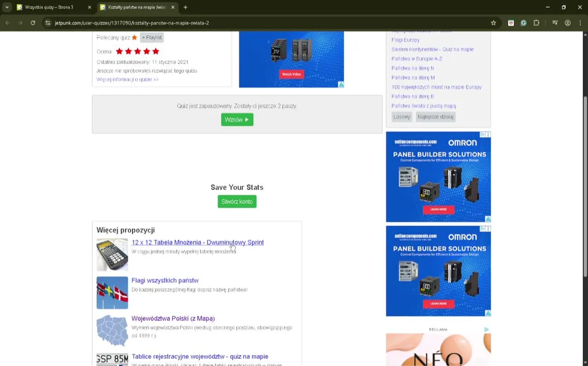
Task: Click LEARN MORE in lower Omron ad
Action: tap(439, 303)
